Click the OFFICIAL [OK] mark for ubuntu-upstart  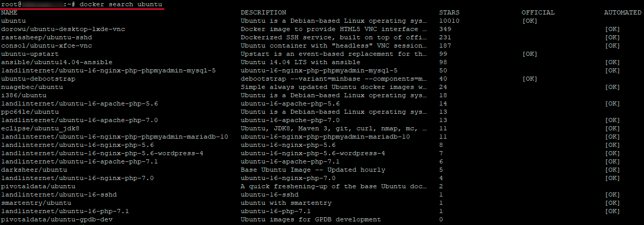pos(529,54)
